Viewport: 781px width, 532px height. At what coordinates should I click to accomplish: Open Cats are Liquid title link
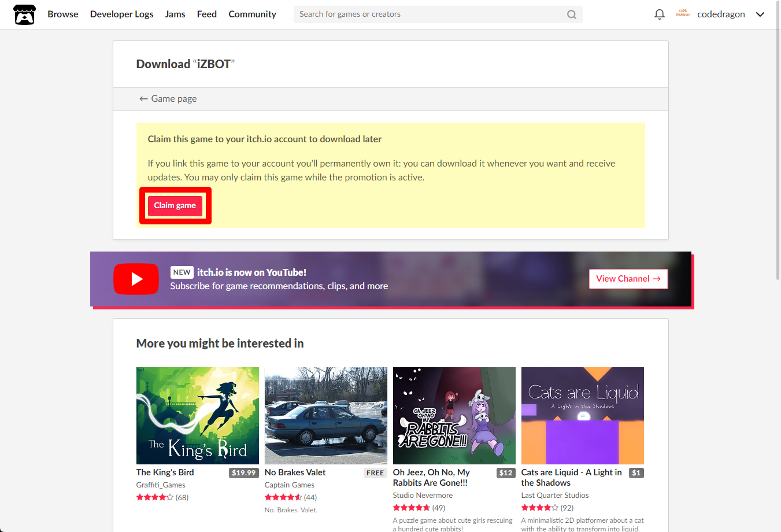pos(572,478)
